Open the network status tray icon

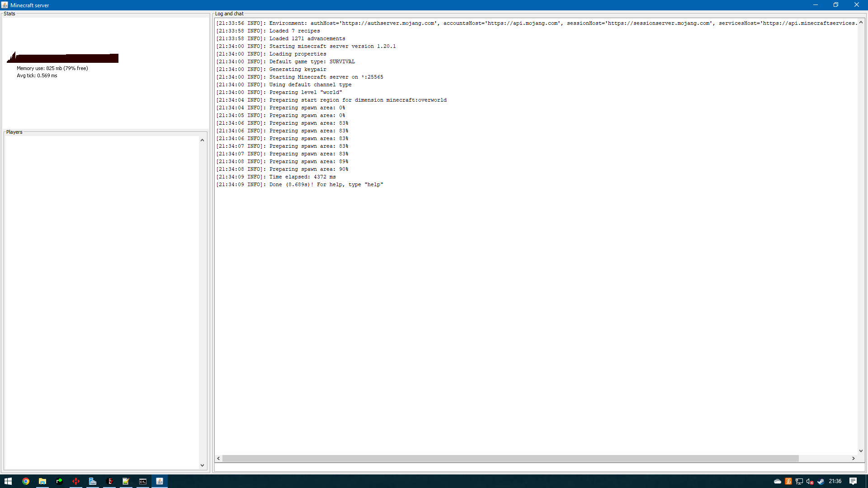point(799,481)
